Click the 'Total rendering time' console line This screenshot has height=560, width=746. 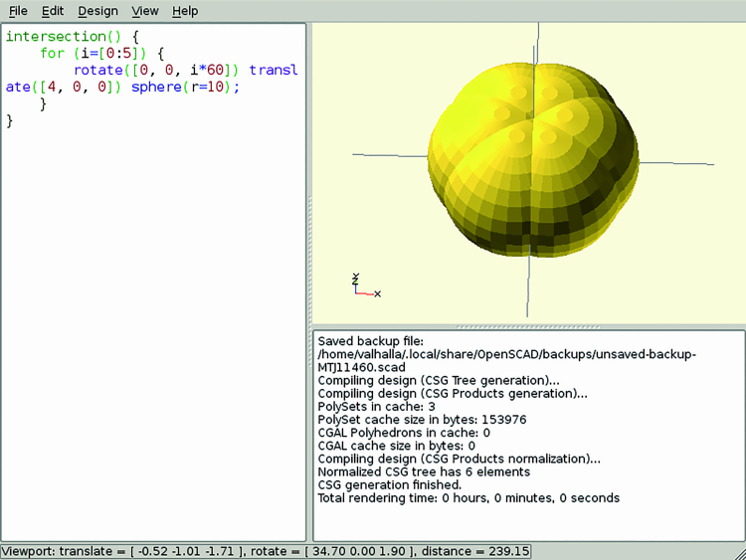(x=467, y=497)
